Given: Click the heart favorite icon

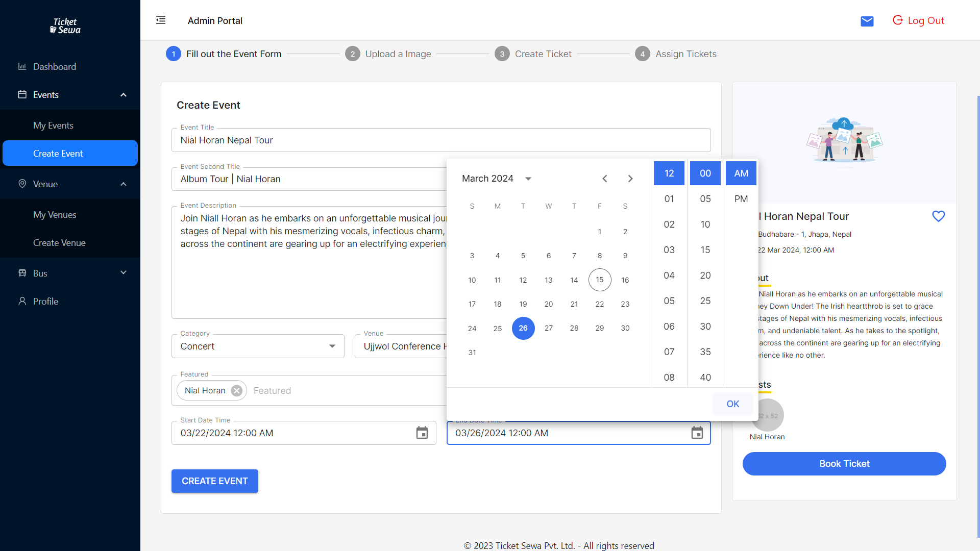Looking at the screenshot, I should (x=938, y=216).
